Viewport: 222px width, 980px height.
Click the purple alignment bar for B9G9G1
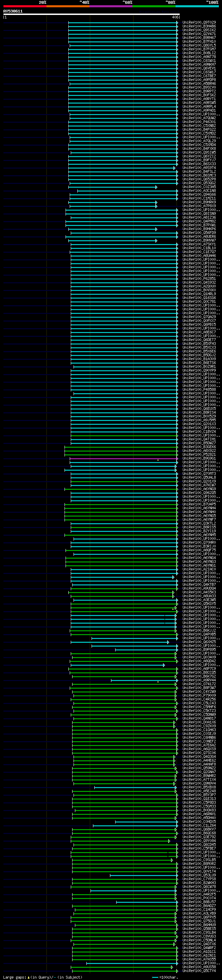point(123,459)
